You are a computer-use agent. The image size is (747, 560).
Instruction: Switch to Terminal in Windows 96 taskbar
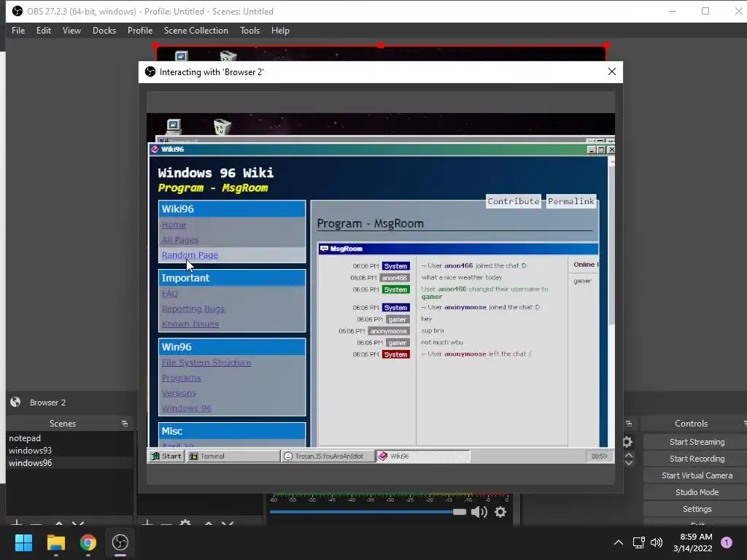click(x=233, y=456)
